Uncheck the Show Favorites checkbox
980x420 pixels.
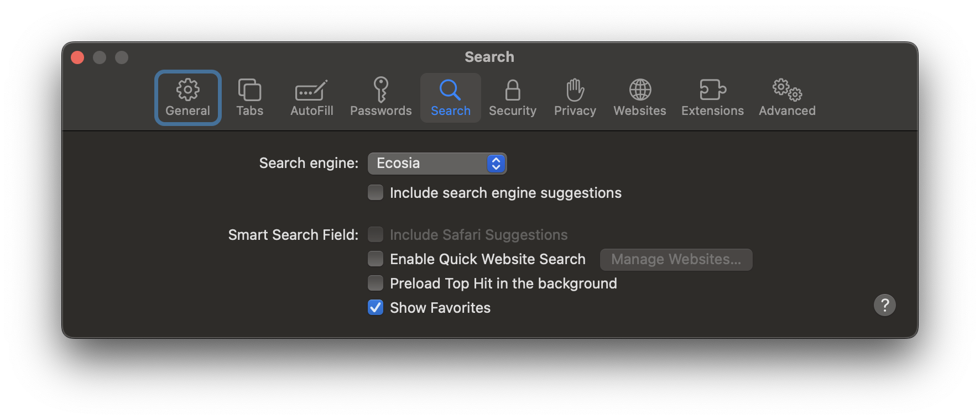click(376, 307)
